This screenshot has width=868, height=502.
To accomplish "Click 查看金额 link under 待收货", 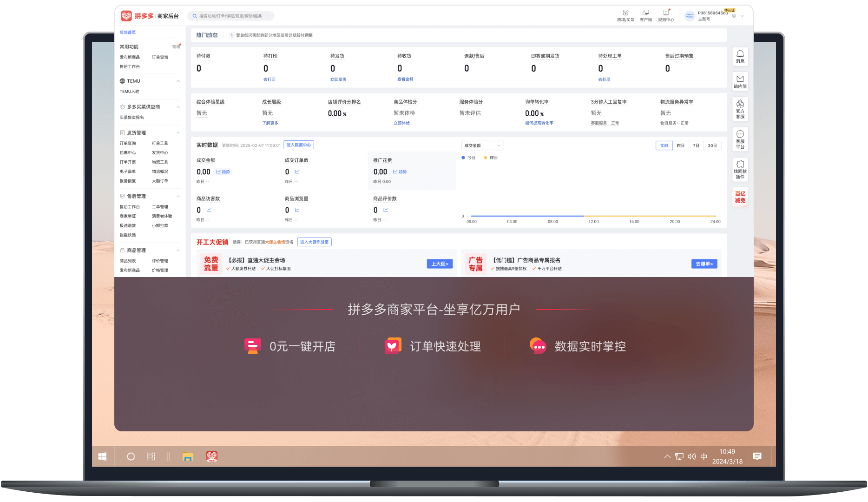I will tap(405, 79).
